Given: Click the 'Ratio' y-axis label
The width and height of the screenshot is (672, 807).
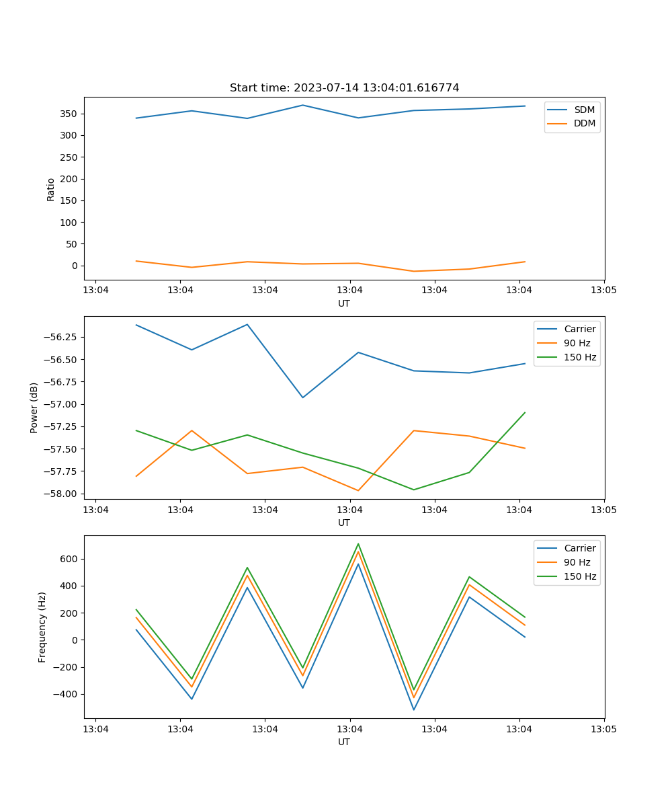Looking at the screenshot, I should pos(51,189).
